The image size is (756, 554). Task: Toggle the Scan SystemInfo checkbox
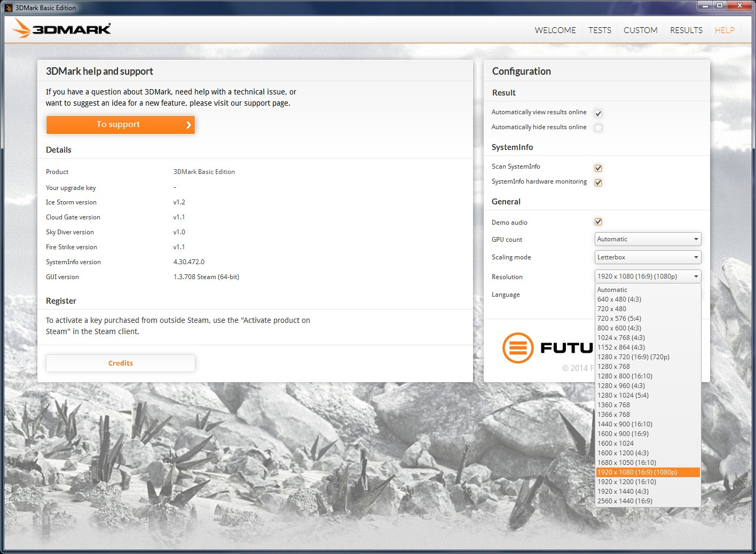click(598, 168)
